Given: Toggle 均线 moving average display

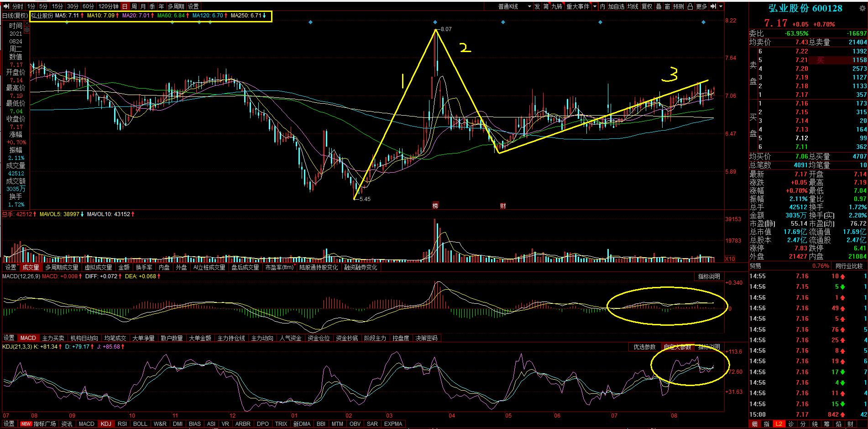Looking at the screenshot, I should (x=633, y=6).
